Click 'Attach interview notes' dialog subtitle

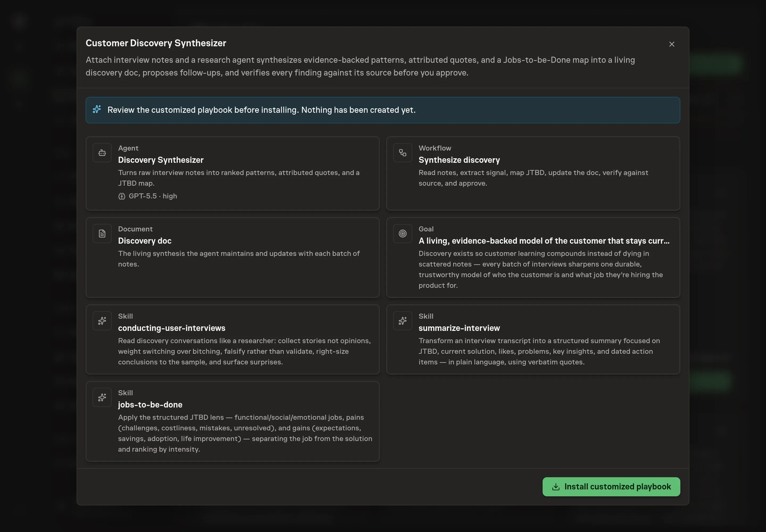360,66
